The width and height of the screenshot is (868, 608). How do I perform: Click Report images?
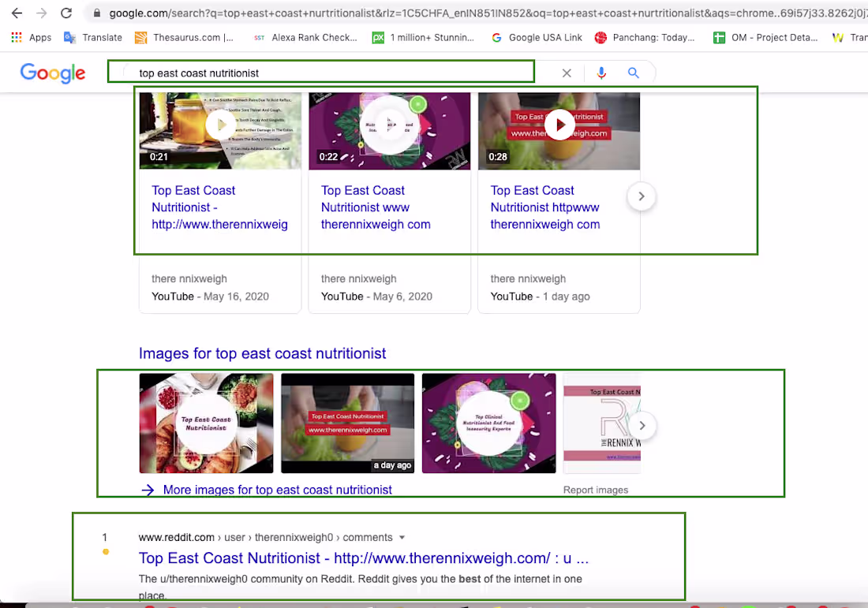click(596, 490)
